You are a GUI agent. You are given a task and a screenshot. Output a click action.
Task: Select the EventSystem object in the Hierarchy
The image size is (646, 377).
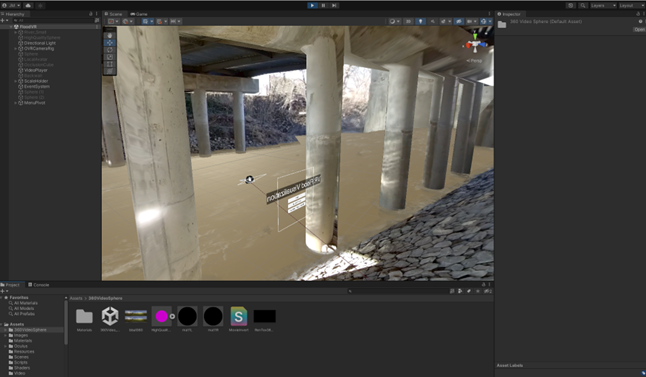[37, 87]
